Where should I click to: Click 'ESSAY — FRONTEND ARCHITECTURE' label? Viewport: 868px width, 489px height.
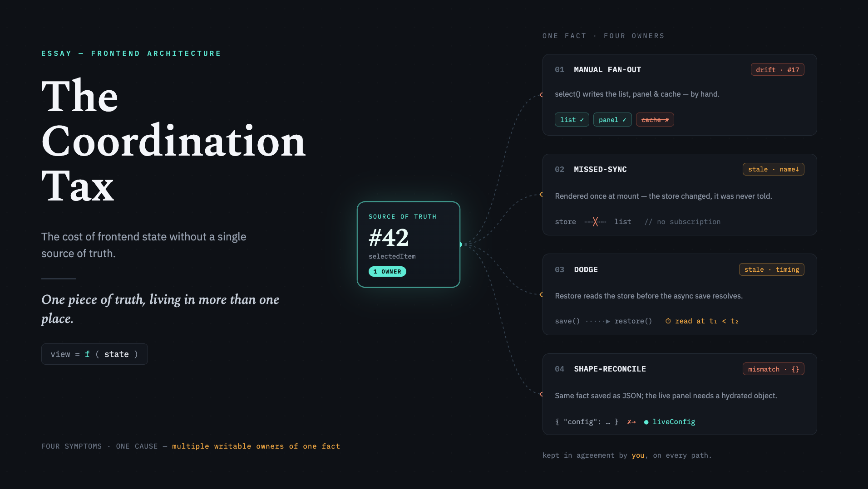[x=131, y=54]
